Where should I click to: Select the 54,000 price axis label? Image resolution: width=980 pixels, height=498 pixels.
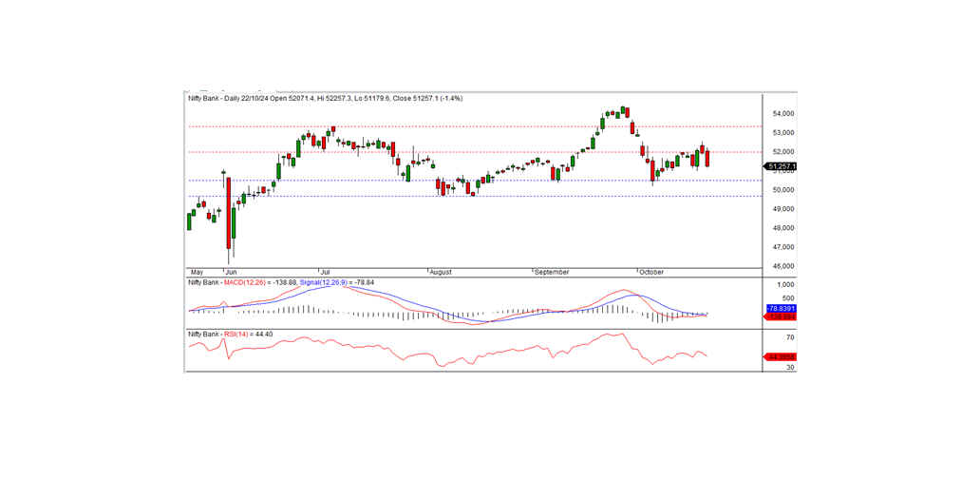tap(783, 114)
